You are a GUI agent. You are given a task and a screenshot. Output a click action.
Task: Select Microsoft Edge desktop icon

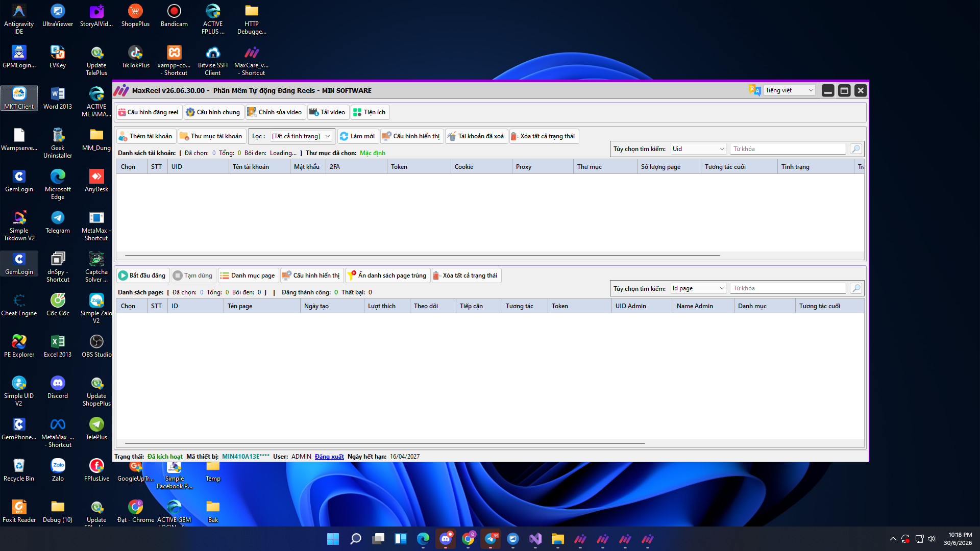pos(58,184)
